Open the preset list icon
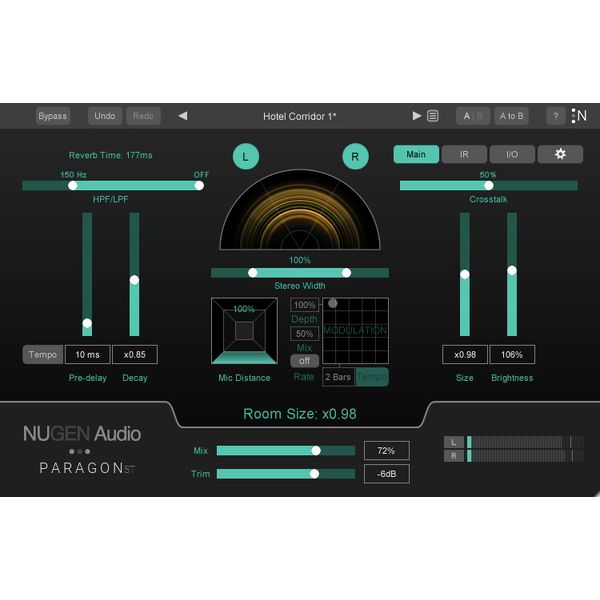This screenshot has height=600, width=600. (x=433, y=116)
